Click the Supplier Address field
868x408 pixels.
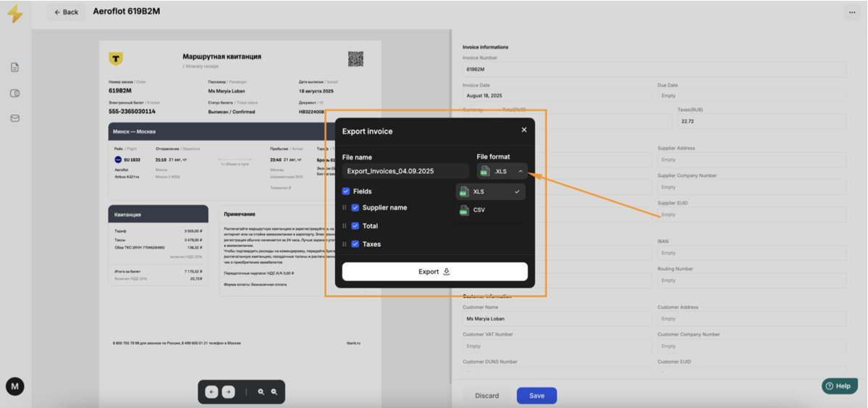coord(752,160)
